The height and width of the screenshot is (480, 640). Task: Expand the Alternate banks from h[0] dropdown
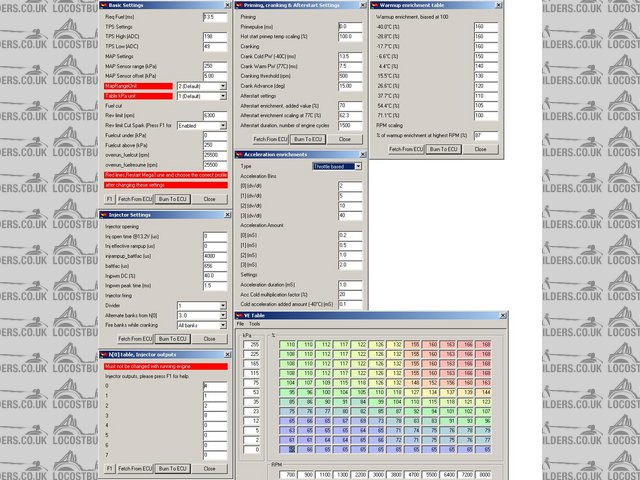pos(223,316)
